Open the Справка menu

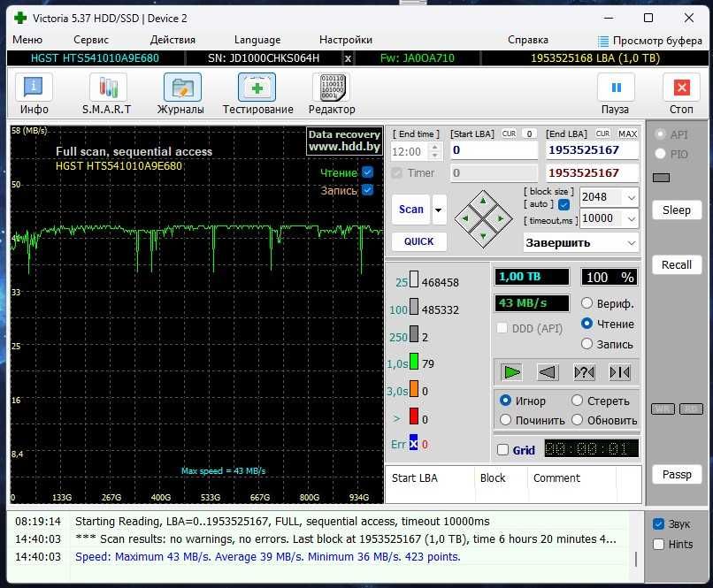point(528,40)
